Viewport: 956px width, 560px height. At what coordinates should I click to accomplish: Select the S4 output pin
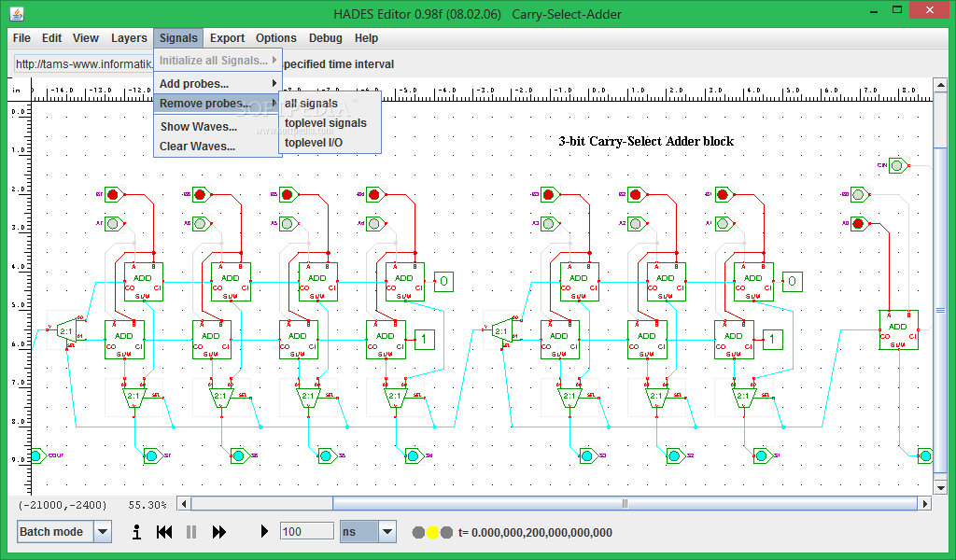(415, 455)
